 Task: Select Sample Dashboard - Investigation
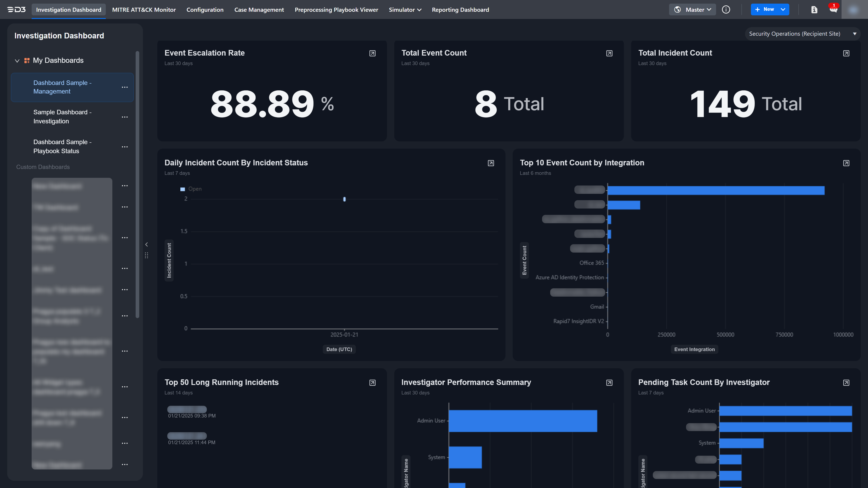62,117
